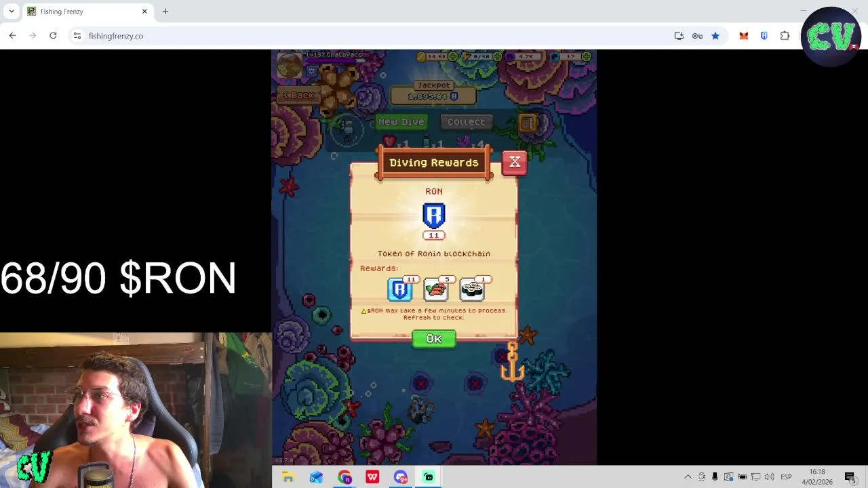Viewport: 868px width, 488px height.
Task: Open the player avatar profile
Action: tap(290, 65)
